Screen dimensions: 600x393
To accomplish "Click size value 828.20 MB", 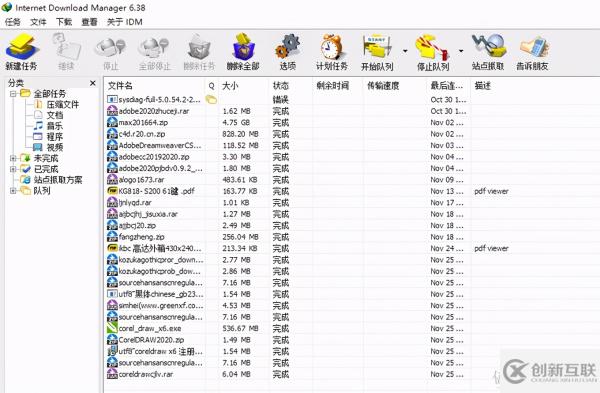I will 240,134.
